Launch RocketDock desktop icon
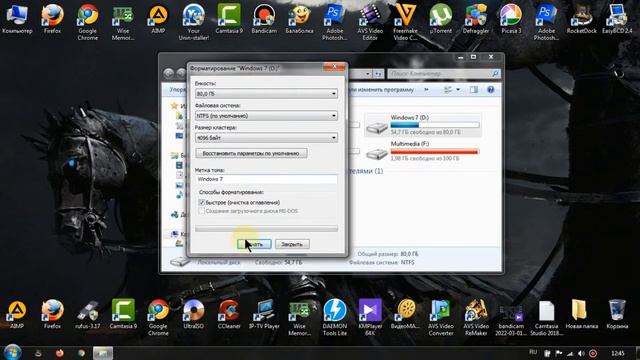 (582, 19)
